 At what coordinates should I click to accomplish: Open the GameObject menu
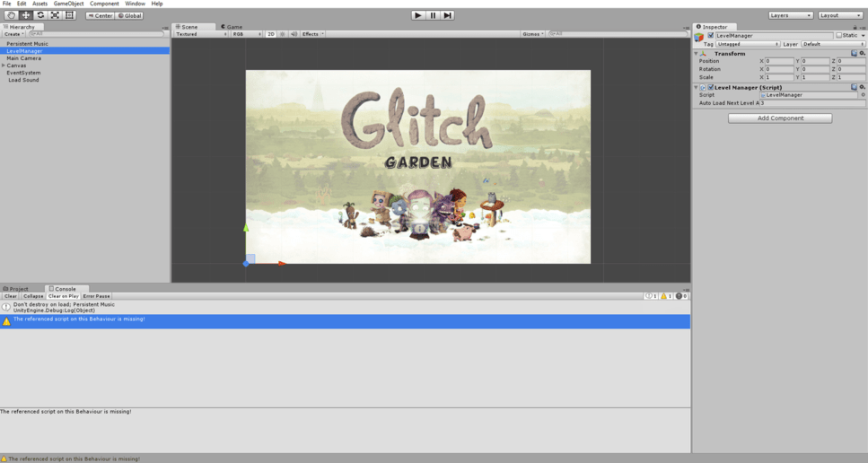[x=68, y=4]
